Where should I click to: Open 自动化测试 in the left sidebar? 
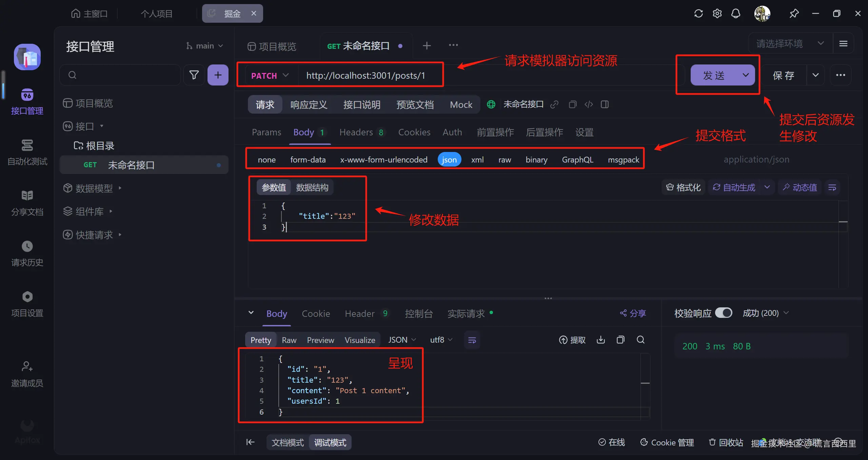click(x=27, y=152)
